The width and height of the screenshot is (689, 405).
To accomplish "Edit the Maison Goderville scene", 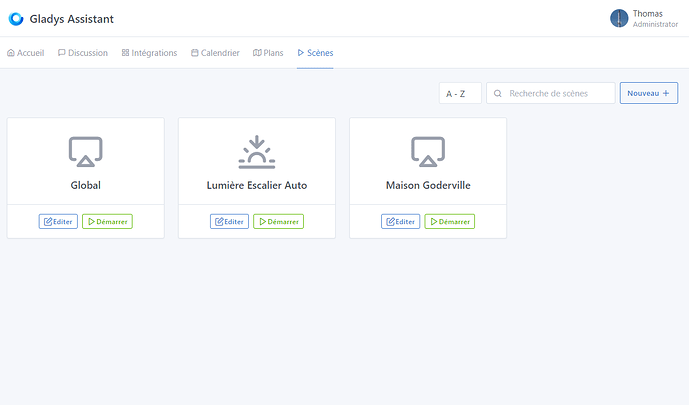I will (x=400, y=221).
